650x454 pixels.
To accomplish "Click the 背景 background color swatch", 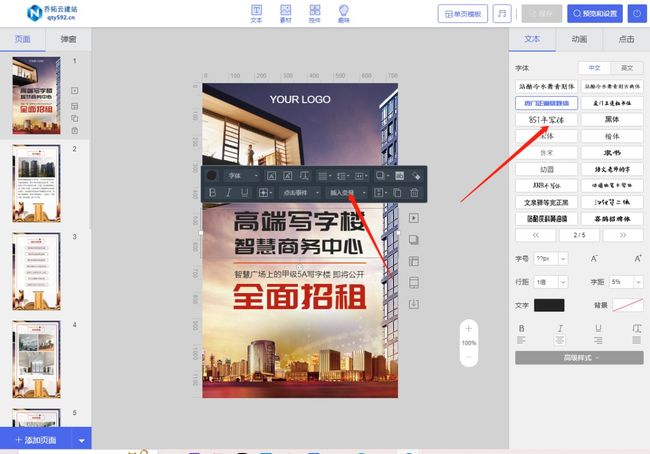I will coord(628,306).
